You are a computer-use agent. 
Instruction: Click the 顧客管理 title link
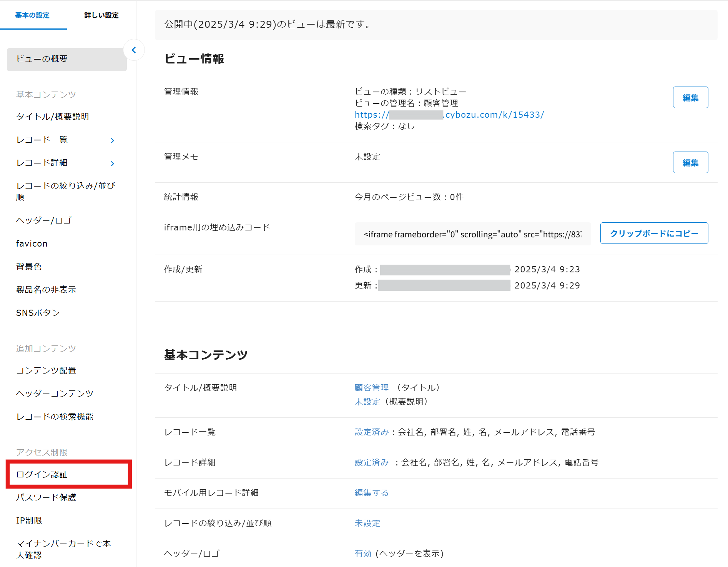pos(371,388)
